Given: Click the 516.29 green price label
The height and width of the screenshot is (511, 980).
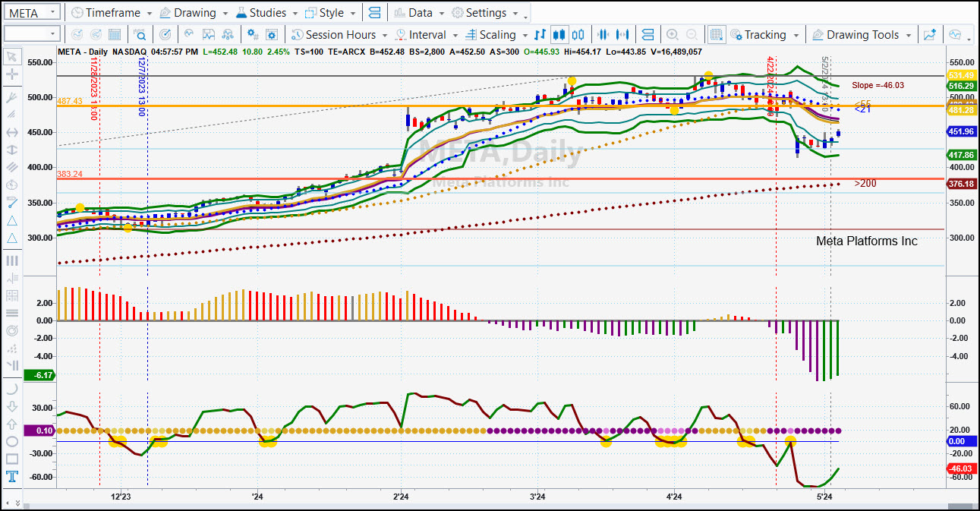Looking at the screenshot, I should click(960, 86).
